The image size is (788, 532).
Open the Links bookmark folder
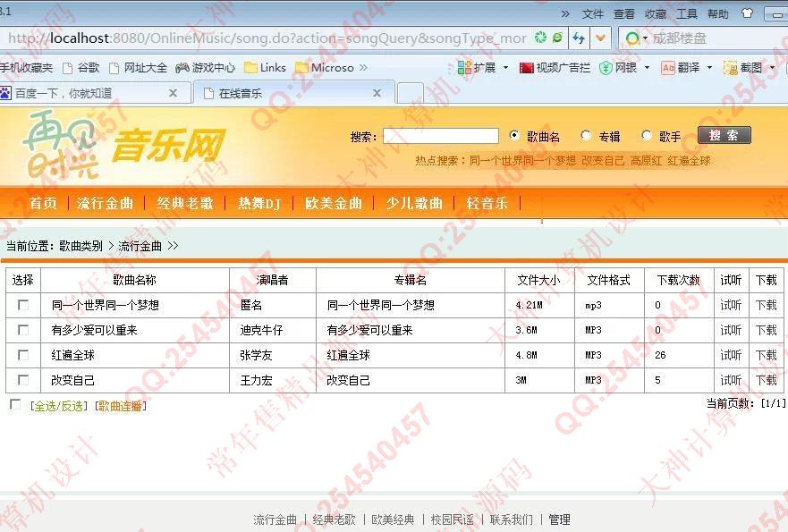265,68
